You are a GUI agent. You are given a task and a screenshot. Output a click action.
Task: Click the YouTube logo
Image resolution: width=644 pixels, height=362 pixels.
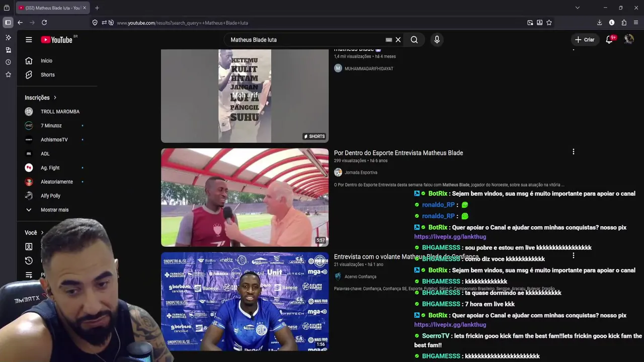(56, 40)
